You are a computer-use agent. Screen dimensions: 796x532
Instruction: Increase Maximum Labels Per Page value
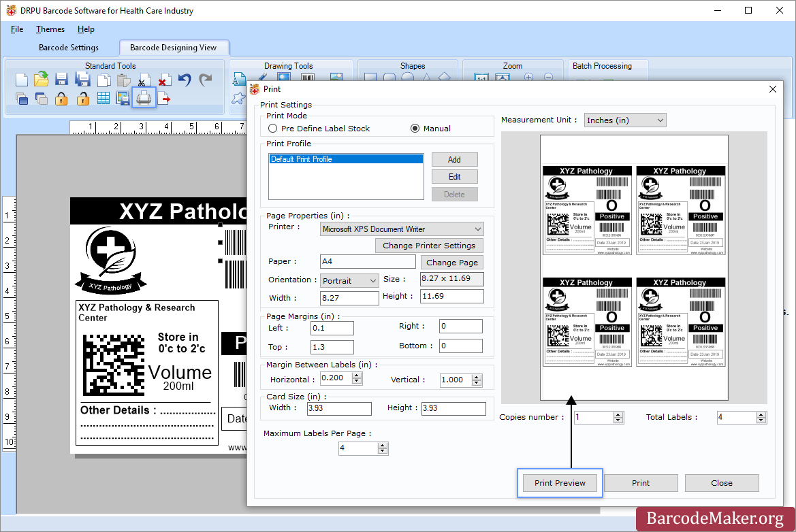click(383, 446)
